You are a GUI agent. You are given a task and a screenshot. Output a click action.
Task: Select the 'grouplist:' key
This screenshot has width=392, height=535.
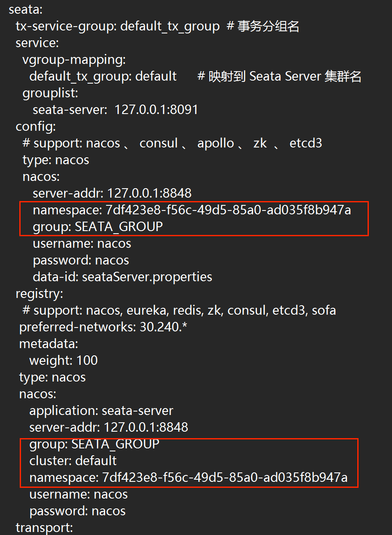tap(50, 93)
